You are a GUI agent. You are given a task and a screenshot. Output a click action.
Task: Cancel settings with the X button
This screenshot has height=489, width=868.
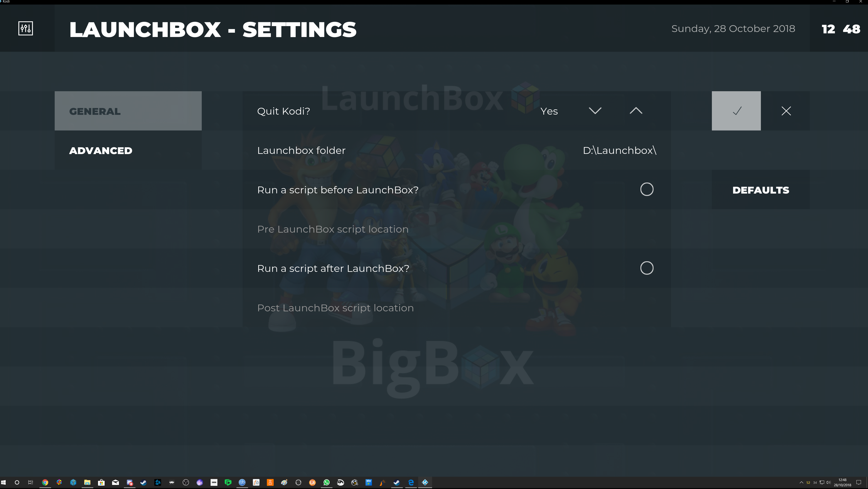pos(786,111)
